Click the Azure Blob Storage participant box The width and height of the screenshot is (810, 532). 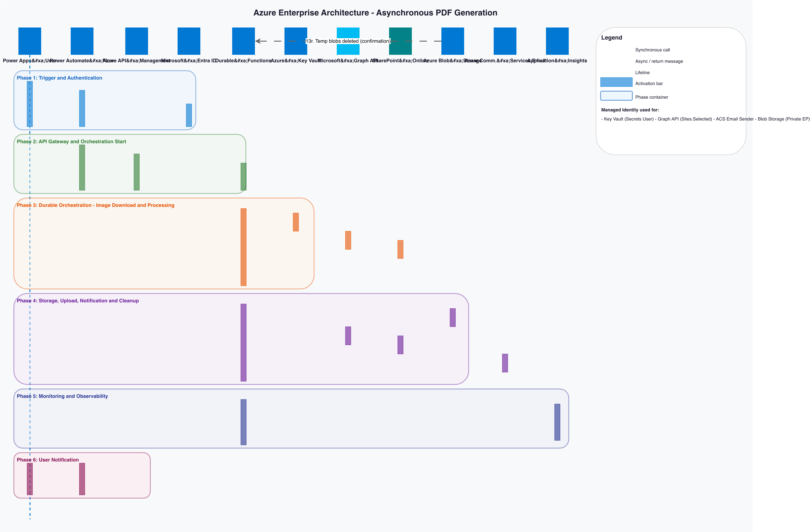tap(453, 41)
